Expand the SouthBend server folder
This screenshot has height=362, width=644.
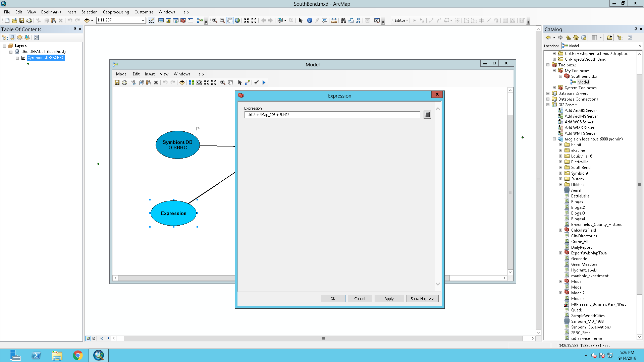560,168
